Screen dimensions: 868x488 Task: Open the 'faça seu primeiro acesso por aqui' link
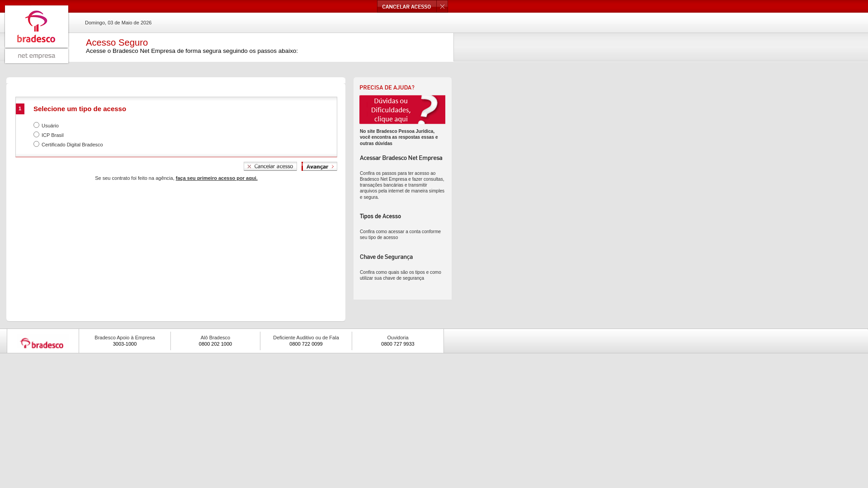coord(217,178)
